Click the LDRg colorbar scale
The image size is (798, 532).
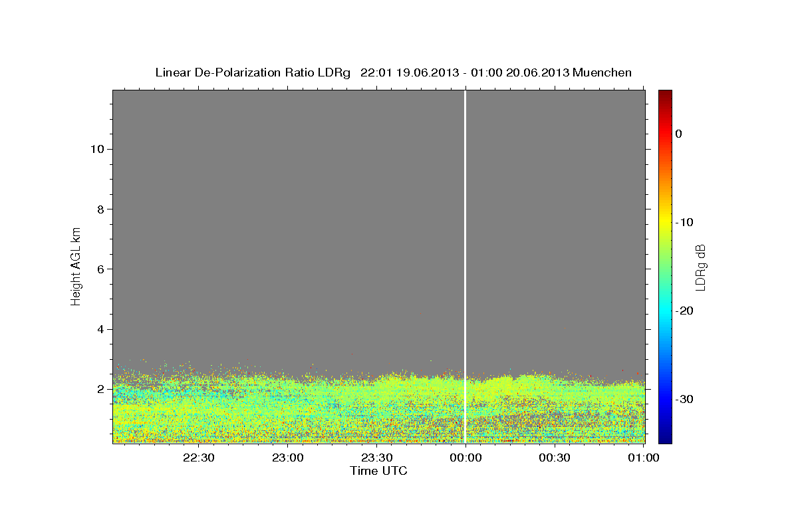(x=665, y=267)
